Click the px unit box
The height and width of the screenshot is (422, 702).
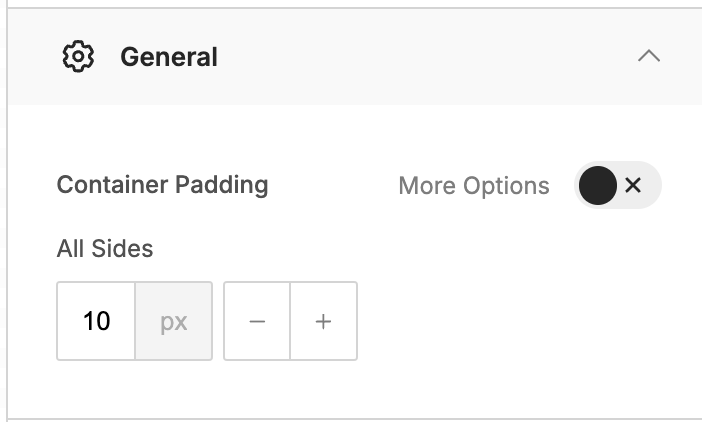(x=174, y=321)
